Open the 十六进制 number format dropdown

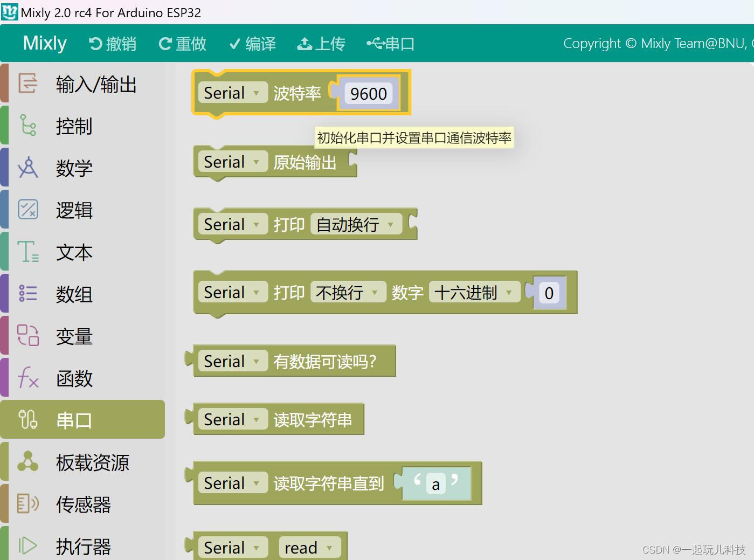[x=475, y=292]
